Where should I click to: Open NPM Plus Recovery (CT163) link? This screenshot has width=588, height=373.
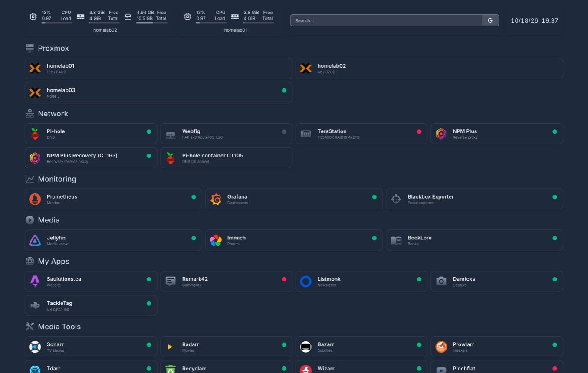coord(91,158)
